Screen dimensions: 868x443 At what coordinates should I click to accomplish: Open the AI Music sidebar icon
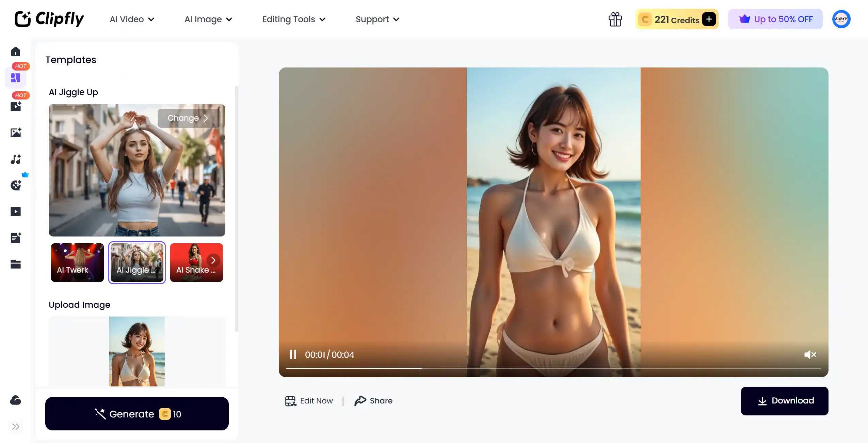coord(16,159)
